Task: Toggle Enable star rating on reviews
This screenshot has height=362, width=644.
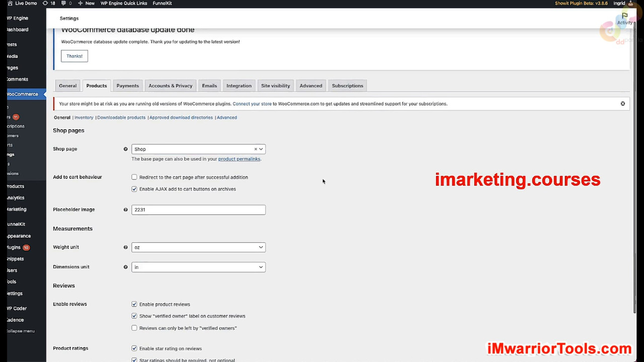Action: [134, 348]
